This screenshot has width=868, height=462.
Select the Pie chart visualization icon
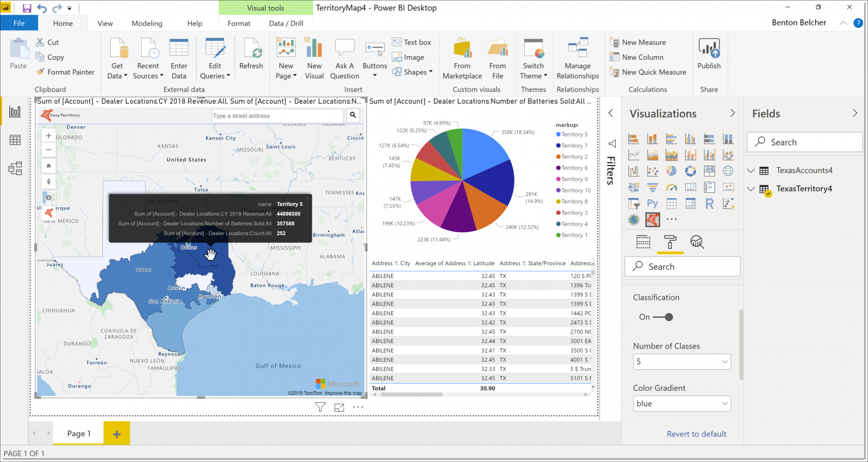(x=671, y=171)
